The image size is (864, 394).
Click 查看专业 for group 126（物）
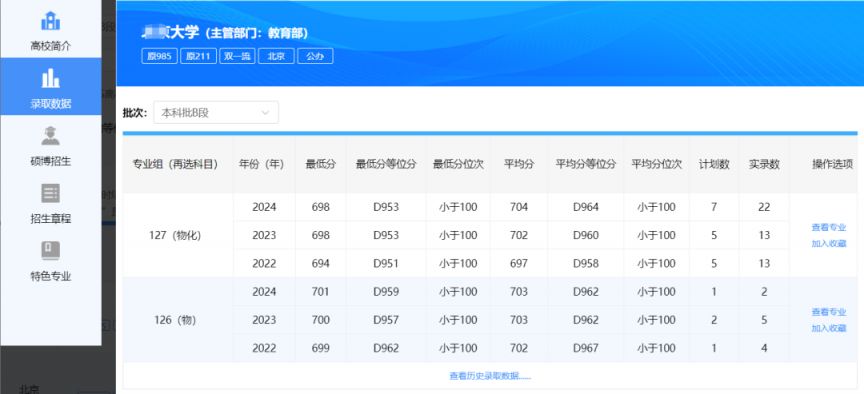(x=828, y=312)
